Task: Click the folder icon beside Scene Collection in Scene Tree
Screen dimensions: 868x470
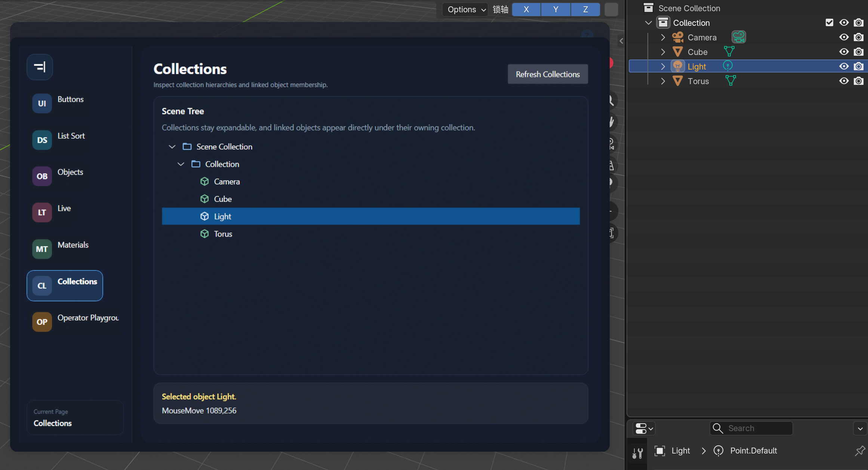Action: click(x=187, y=147)
